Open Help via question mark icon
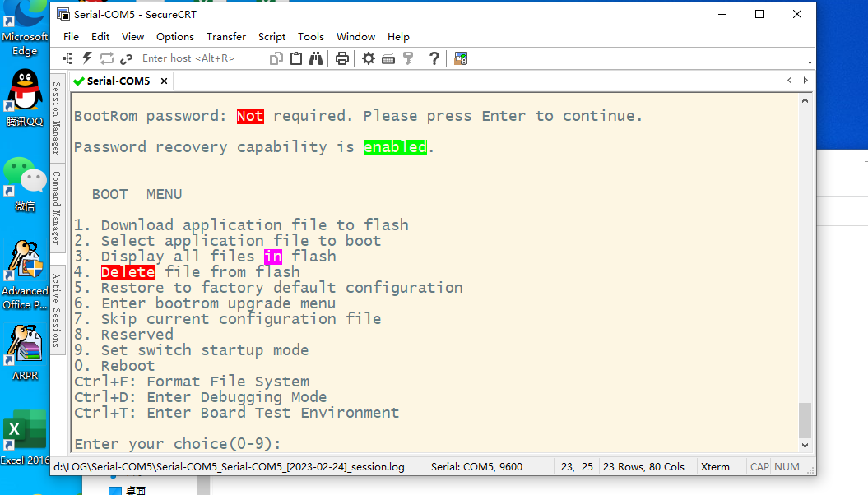868x495 pixels. coord(434,58)
